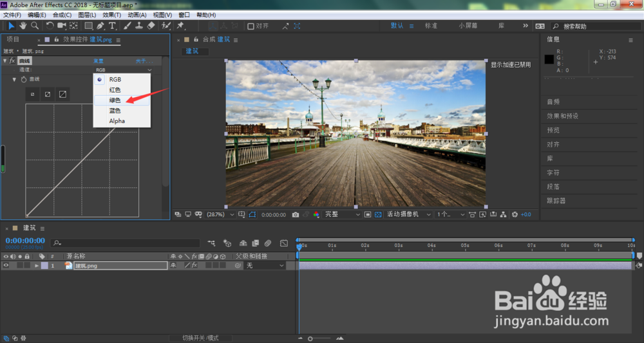Switch to the 标准 workspace

[x=431, y=26]
